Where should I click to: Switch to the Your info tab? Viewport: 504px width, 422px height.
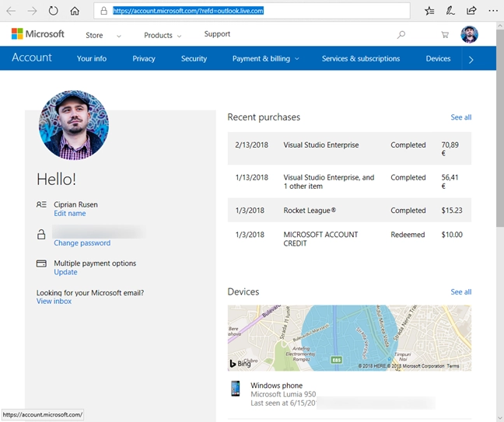92,58
